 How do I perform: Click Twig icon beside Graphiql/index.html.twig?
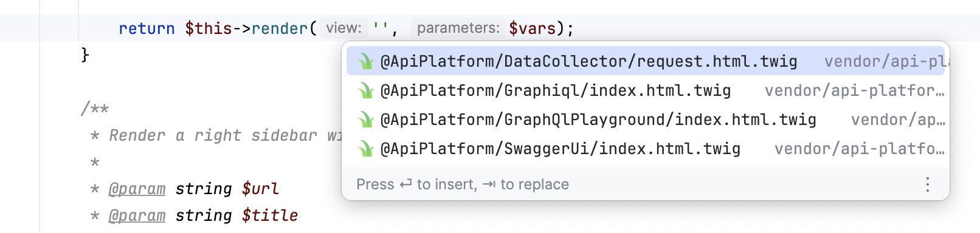pos(365,90)
